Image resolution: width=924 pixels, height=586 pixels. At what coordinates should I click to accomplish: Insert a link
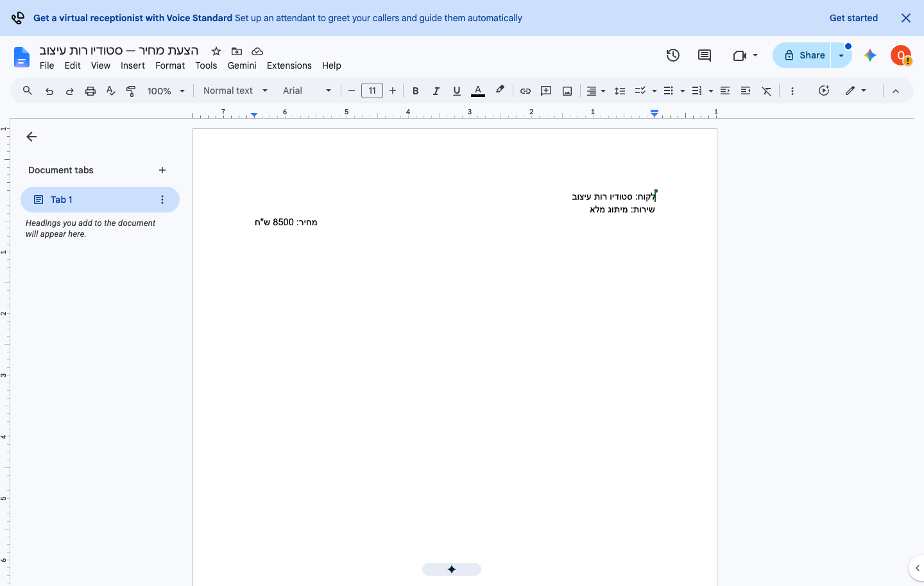pyautogui.click(x=526, y=91)
